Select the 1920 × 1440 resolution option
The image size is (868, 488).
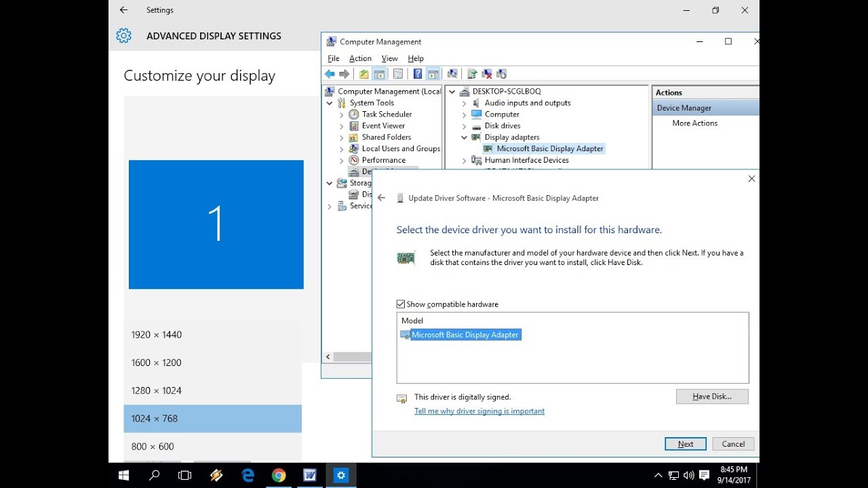point(212,335)
